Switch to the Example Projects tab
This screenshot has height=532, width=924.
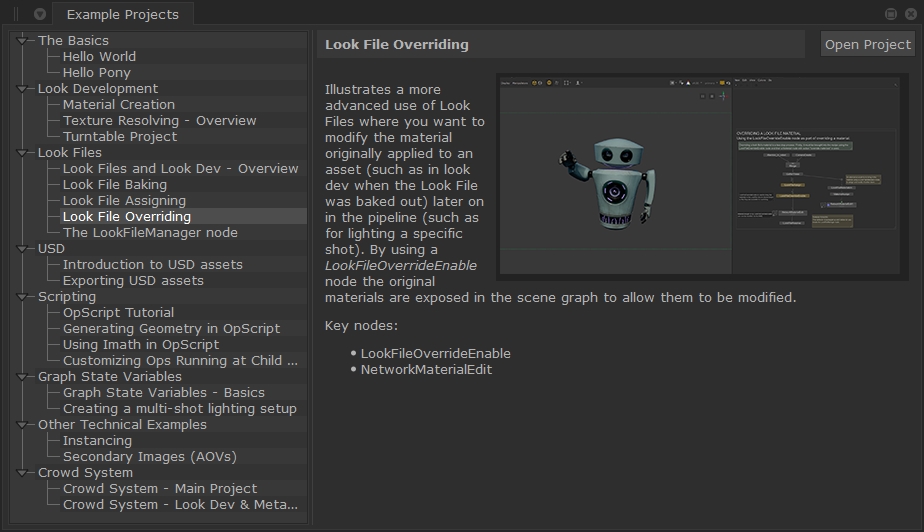click(x=122, y=14)
